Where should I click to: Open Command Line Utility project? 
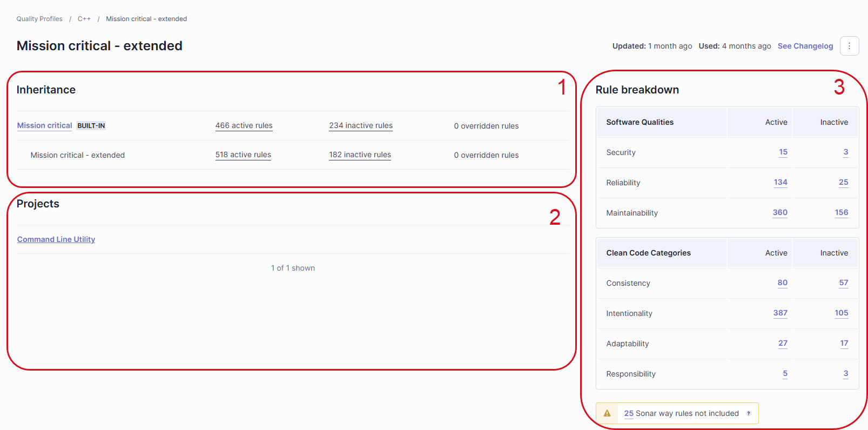(56, 239)
